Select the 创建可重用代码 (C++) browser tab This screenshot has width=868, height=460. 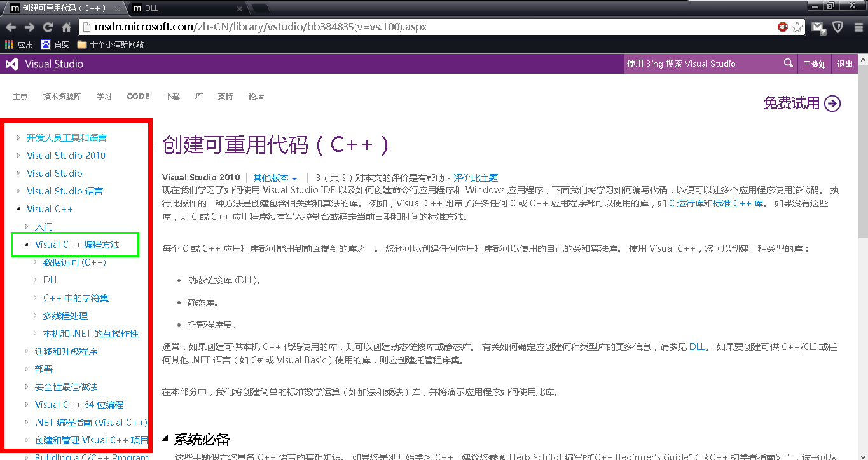tap(64, 8)
